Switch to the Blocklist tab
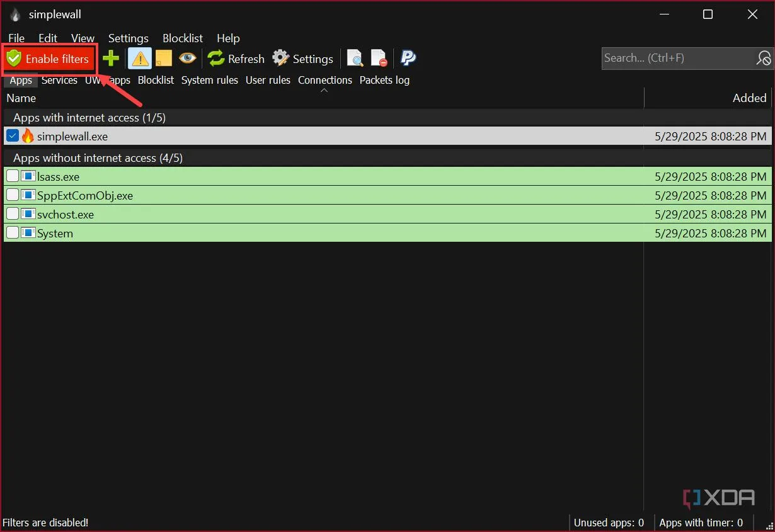Screen dimensions: 775x532 pyautogui.click(x=156, y=80)
